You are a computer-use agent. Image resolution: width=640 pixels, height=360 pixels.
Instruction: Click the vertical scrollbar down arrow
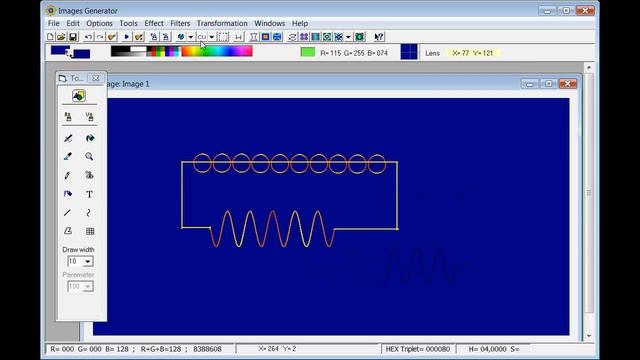click(589, 336)
